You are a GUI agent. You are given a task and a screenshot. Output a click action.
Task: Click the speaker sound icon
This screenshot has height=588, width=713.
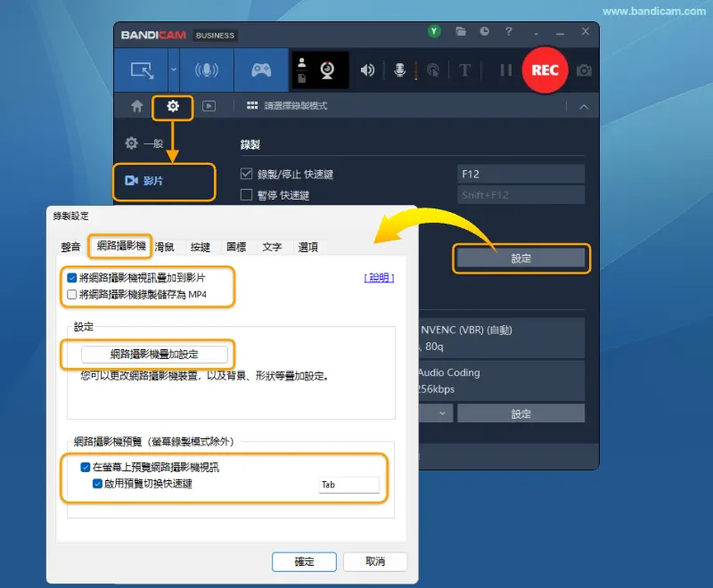tap(367, 70)
